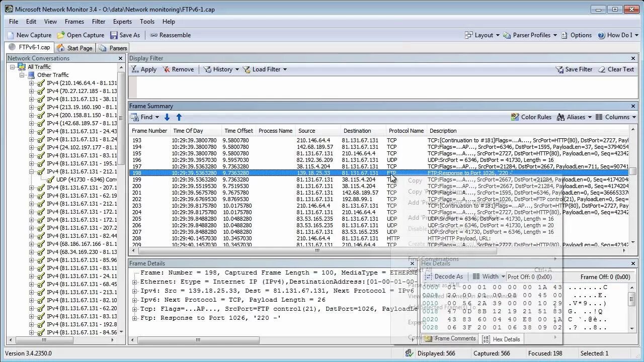The width and height of the screenshot is (644, 362).
Task: Open the filter History dropdown
Action: tap(221, 69)
